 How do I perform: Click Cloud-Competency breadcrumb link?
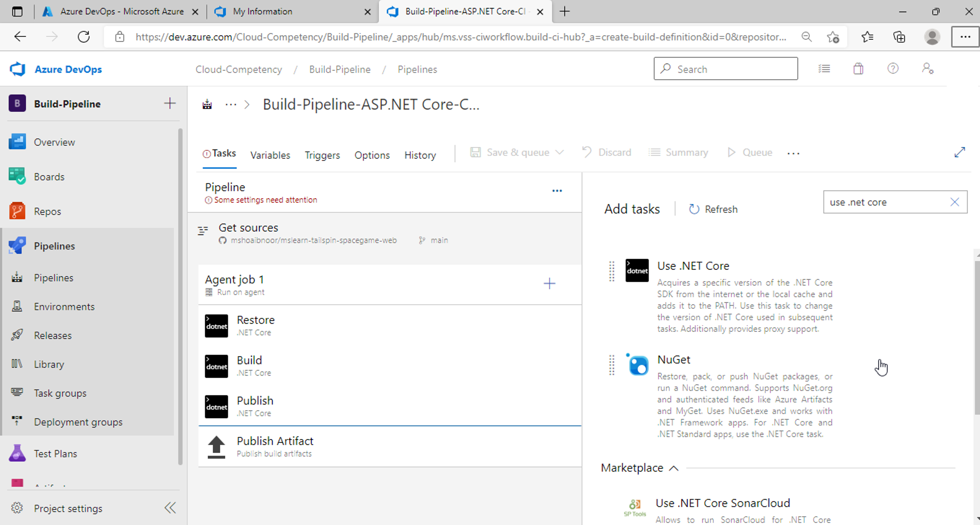(239, 69)
